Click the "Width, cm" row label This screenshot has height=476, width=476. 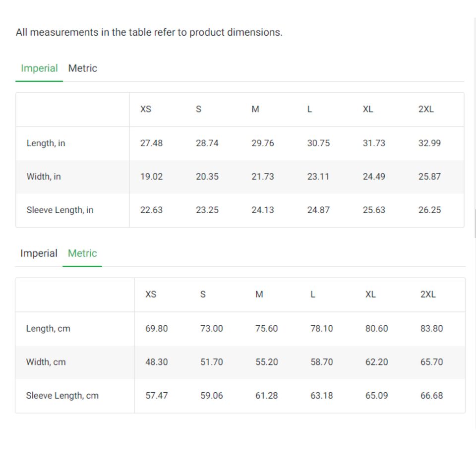pyautogui.click(x=46, y=362)
